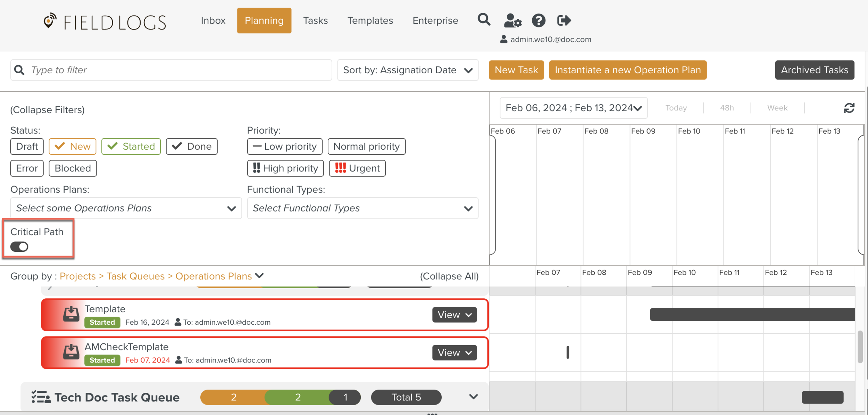Click Instantiate a new Operation Plan
The image size is (868, 415).
point(628,70)
